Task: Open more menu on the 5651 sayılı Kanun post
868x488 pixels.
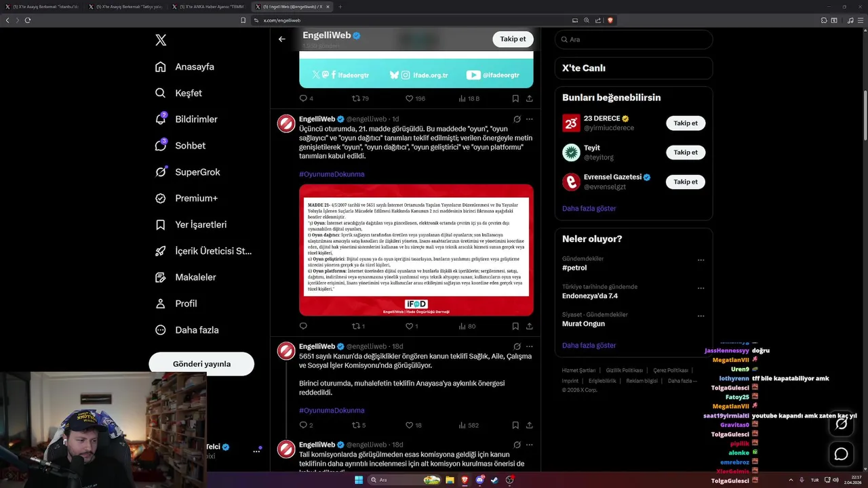Action: (x=529, y=346)
